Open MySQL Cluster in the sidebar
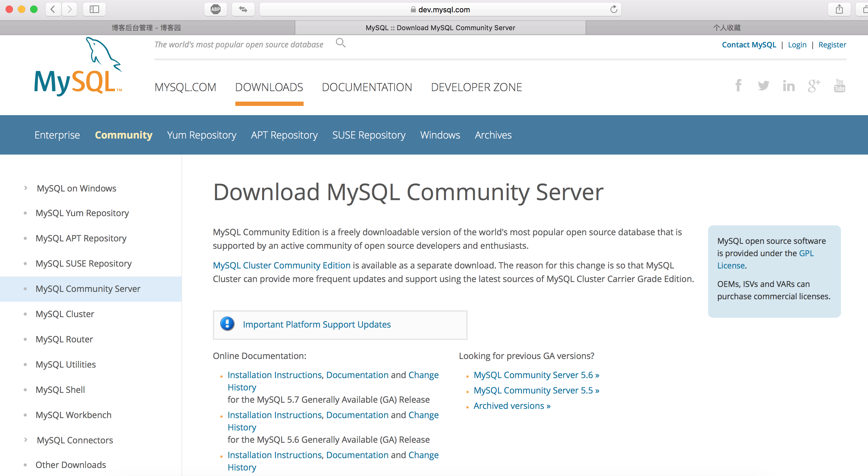This screenshot has width=868, height=476. pyautogui.click(x=65, y=314)
